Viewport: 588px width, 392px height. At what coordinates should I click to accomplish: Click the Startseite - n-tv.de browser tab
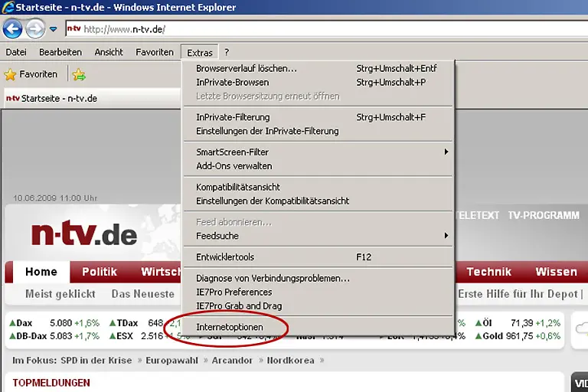point(52,98)
